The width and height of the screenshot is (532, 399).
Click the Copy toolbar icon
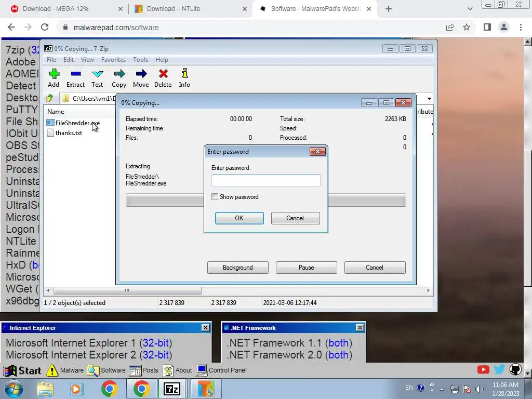coord(119,78)
